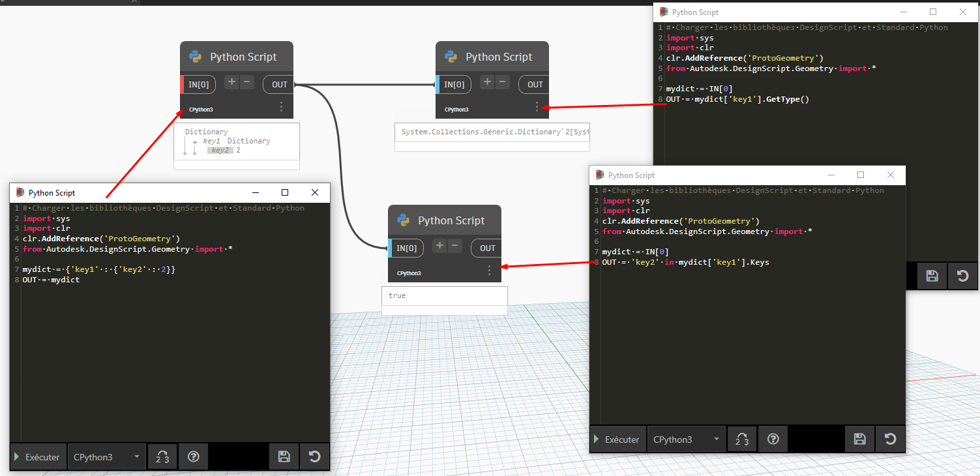Click Exécuter in the lower-right script editor

pyautogui.click(x=617, y=439)
